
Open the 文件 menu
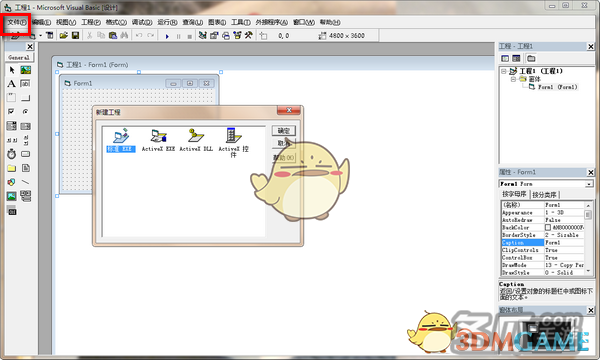tap(17, 22)
